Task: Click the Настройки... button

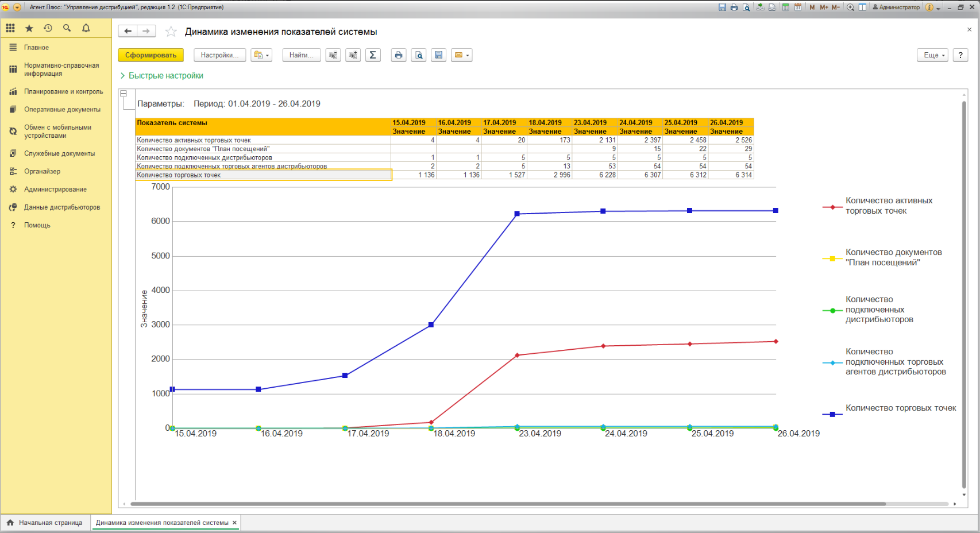Action: (x=219, y=55)
